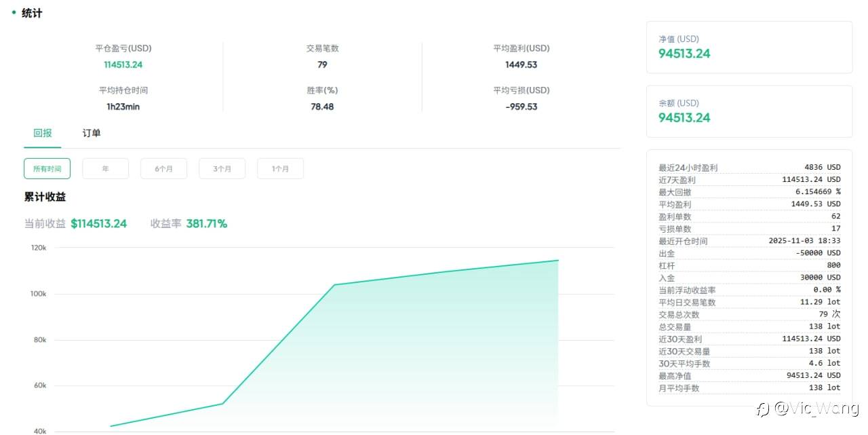This screenshot has height=435, width=868.
Task: Click the 2025-11-03 18:33 timestamp
Action: [x=805, y=241]
